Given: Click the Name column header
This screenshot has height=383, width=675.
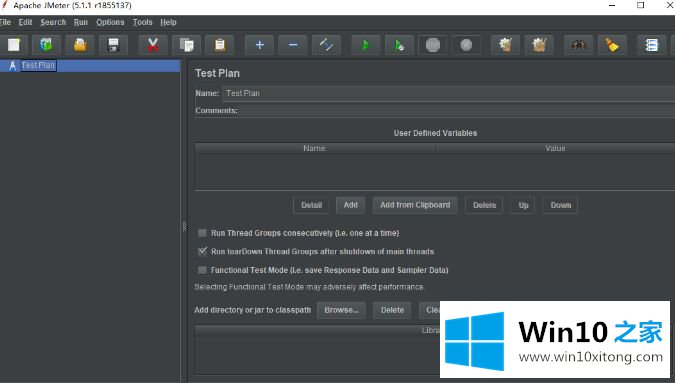Looking at the screenshot, I should (x=315, y=148).
